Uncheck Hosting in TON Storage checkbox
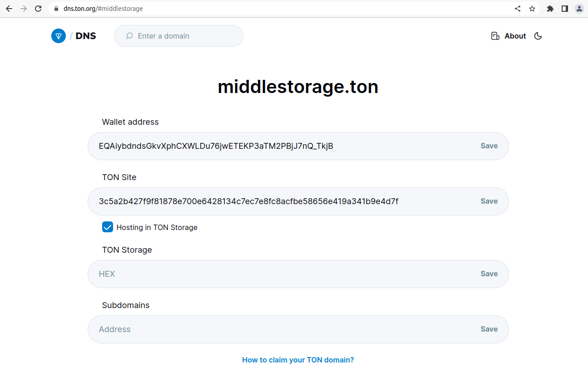The image size is (588, 382). pos(108,227)
